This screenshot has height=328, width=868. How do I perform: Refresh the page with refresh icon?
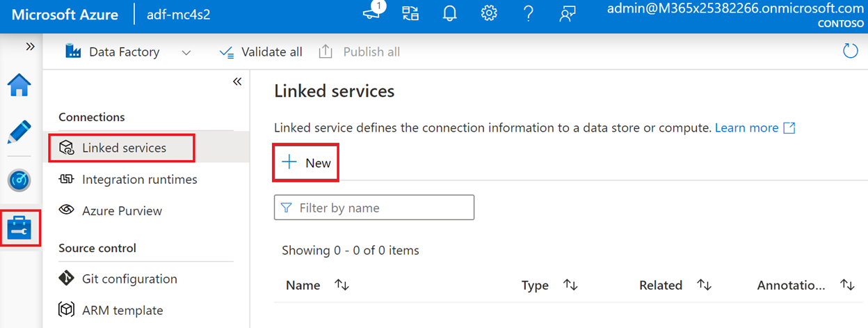pyautogui.click(x=850, y=51)
